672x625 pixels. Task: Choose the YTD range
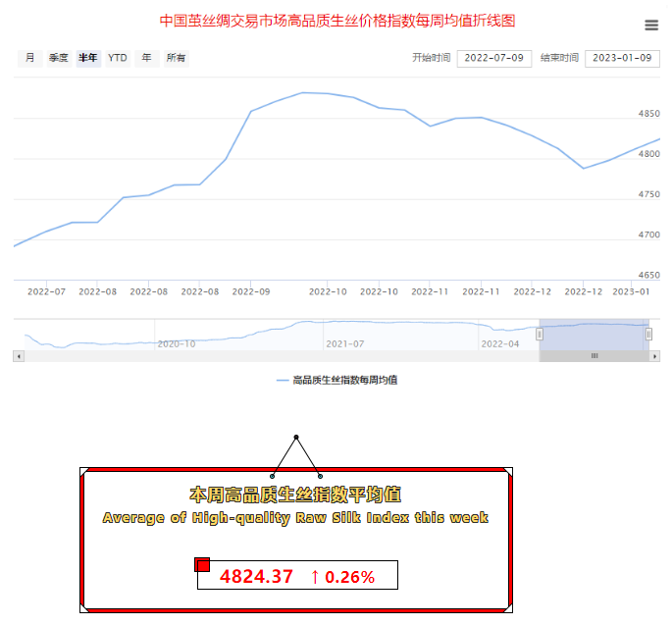pyautogui.click(x=118, y=59)
